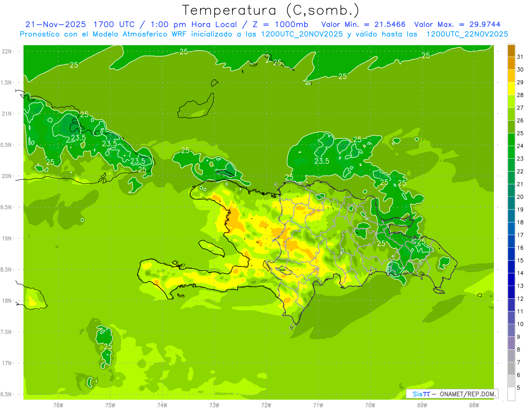The width and height of the screenshot is (532, 411).
Task: Click the '22N' latitude label
Action: [x=7, y=51]
